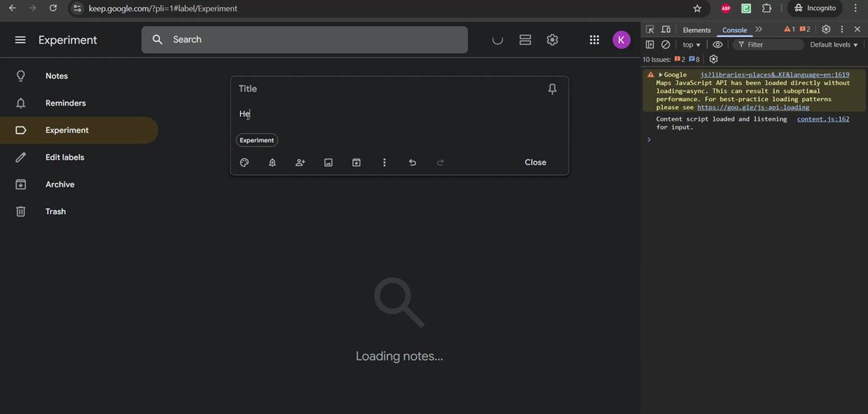Click the DevTools warning count badge
This screenshot has width=868, height=414.
click(789, 30)
